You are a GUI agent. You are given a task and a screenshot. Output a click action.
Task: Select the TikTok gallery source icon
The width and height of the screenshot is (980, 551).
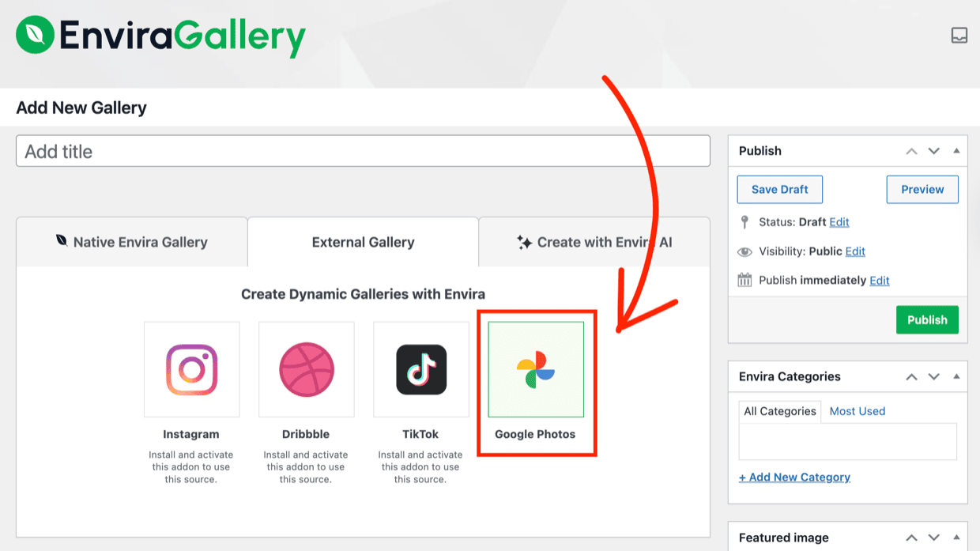420,369
